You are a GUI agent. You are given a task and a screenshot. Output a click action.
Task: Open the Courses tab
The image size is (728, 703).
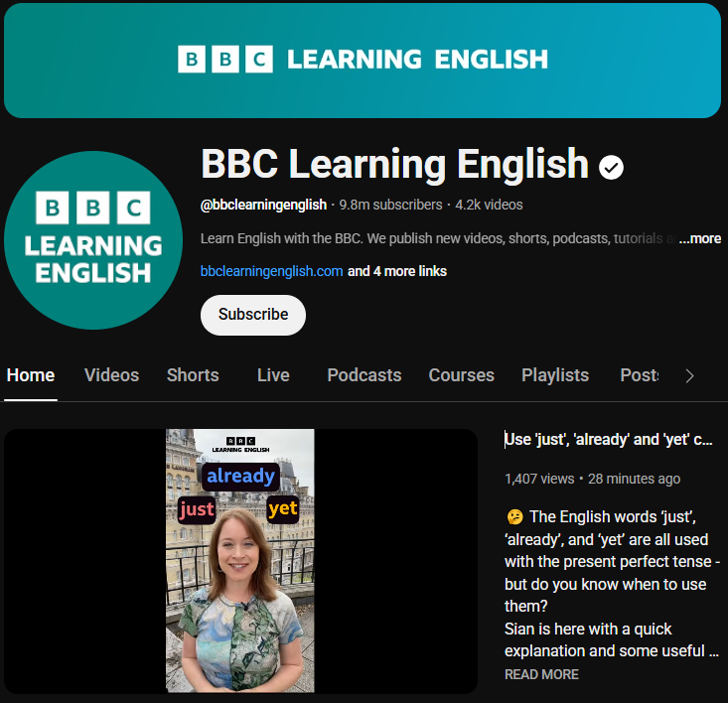(x=461, y=375)
